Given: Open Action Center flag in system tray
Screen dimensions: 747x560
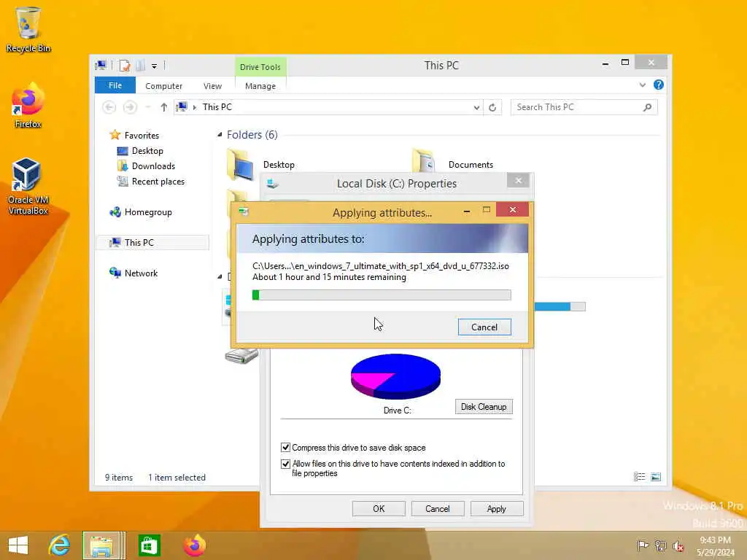Looking at the screenshot, I should 642,545.
